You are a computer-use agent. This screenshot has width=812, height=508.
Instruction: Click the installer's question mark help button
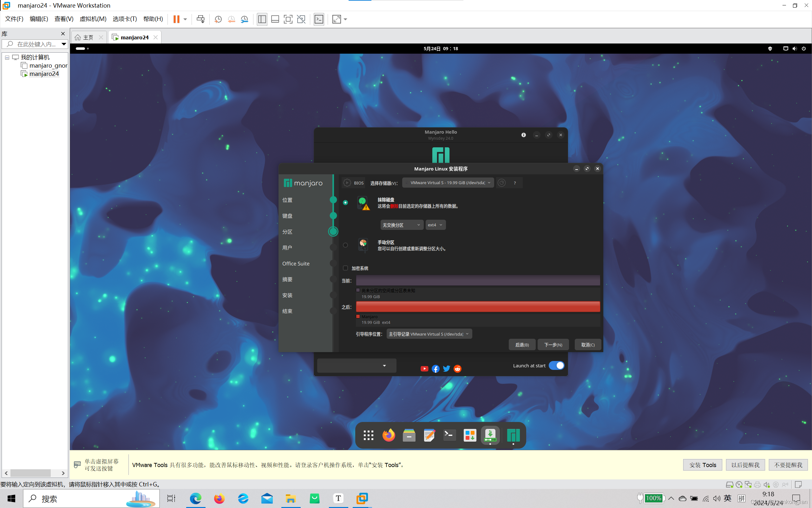(515, 183)
